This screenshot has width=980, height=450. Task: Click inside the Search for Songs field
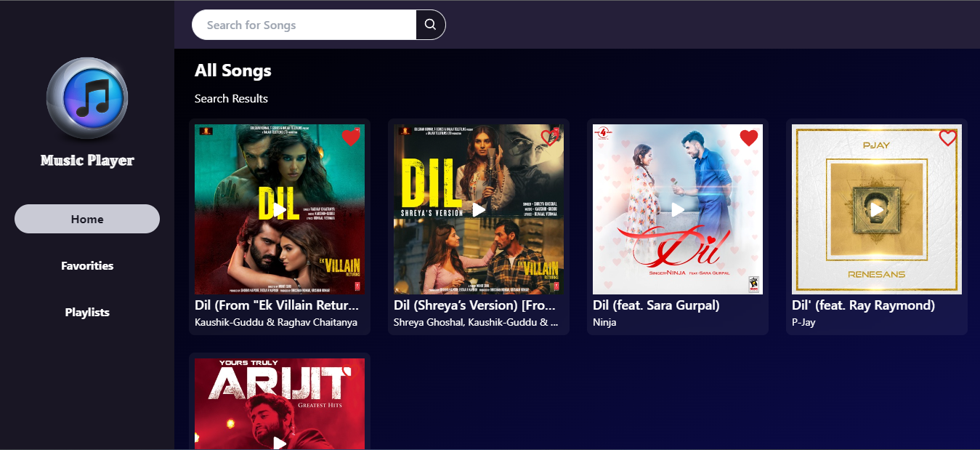click(304, 24)
